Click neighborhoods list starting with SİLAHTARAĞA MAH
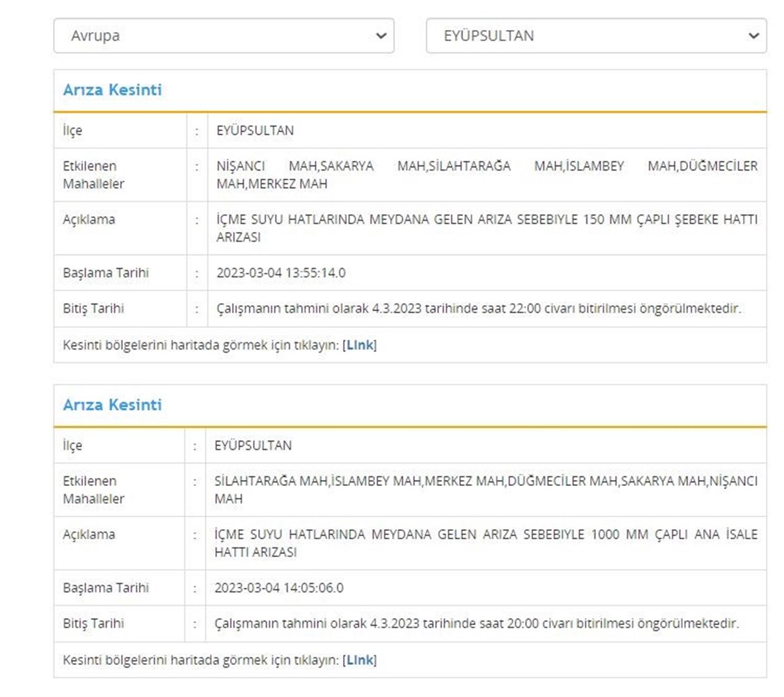 click(485, 489)
